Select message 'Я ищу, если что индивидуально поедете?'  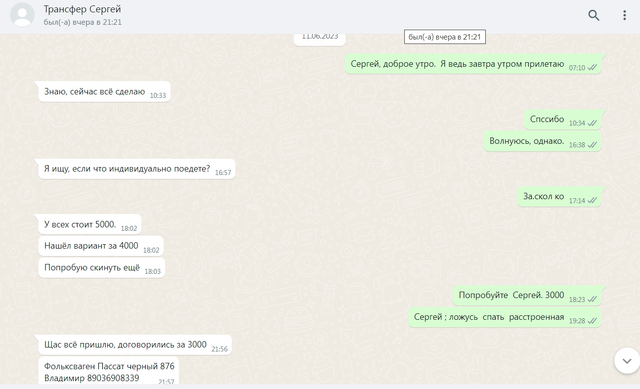(137, 169)
